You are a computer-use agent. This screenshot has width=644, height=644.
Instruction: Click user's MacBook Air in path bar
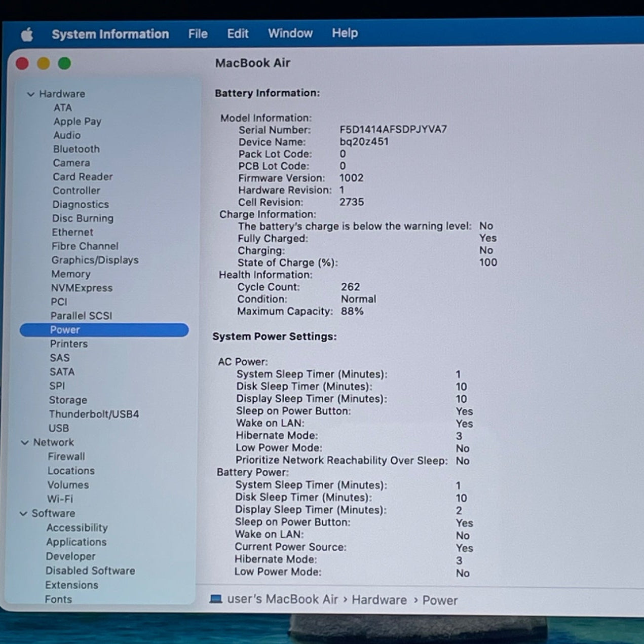click(x=282, y=599)
